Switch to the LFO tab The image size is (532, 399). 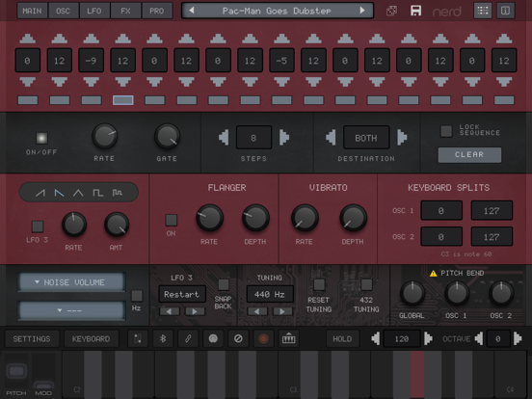coord(94,11)
